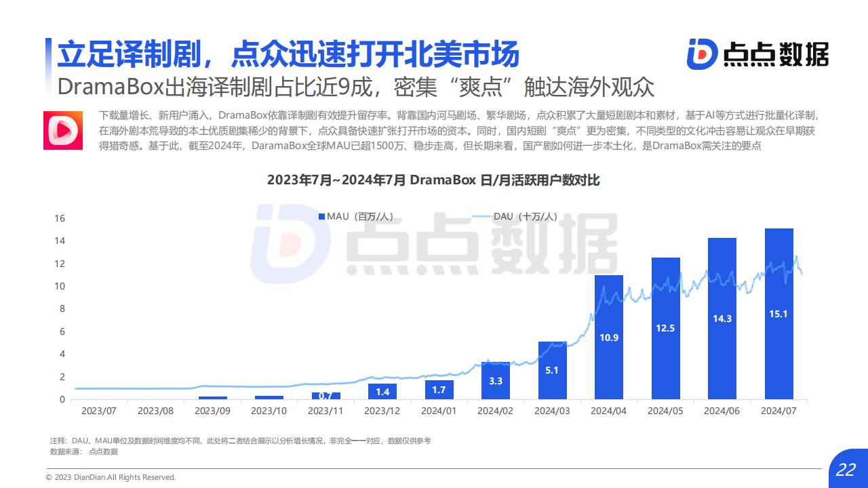Image resolution: width=868 pixels, height=488 pixels.
Task: Click the 2024/02 axis label
Action: pos(496,411)
